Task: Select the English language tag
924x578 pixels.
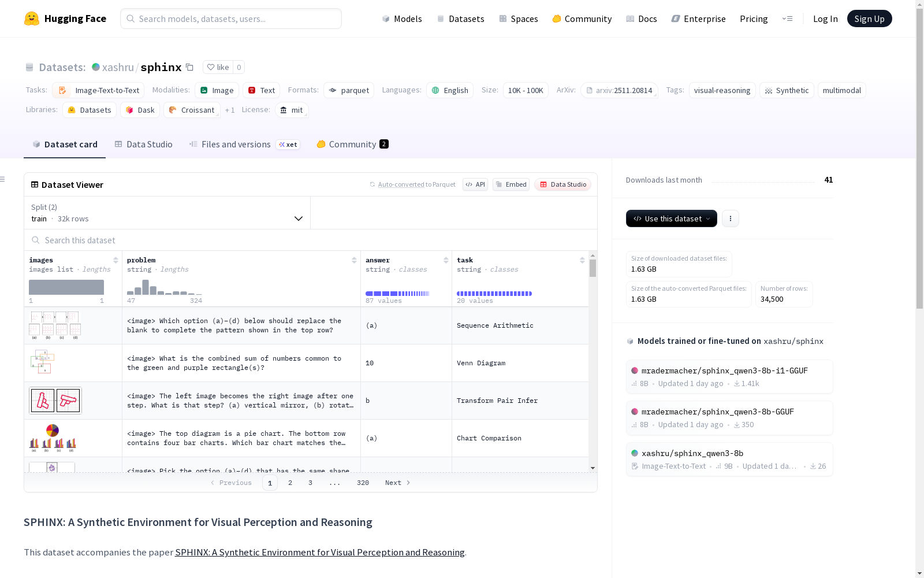Action: tap(450, 90)
